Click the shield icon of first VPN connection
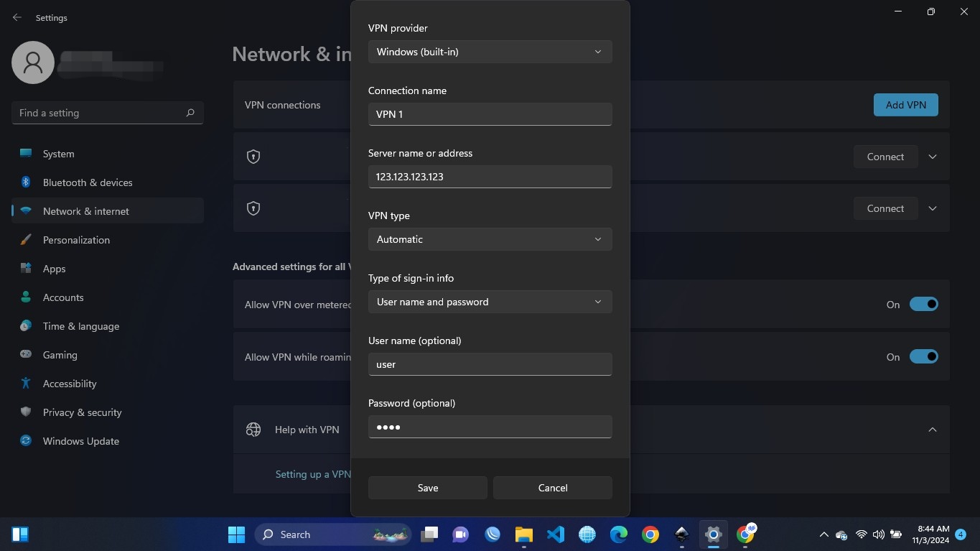Viewport: 980px width, 551px height. pos(253,157)
